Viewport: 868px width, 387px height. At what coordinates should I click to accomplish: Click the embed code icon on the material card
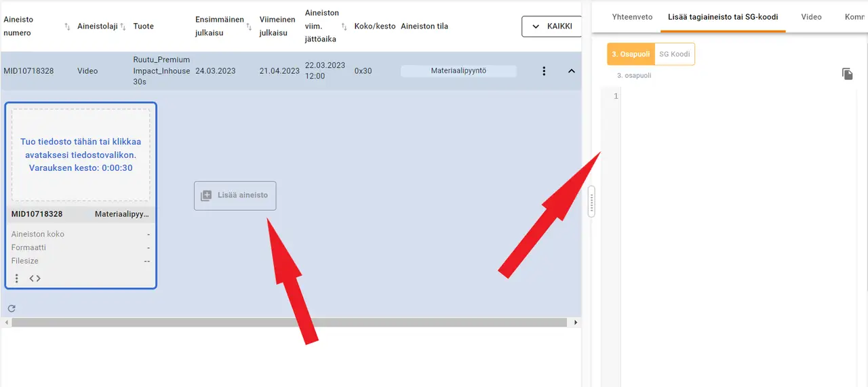click(x=35, y=279)
